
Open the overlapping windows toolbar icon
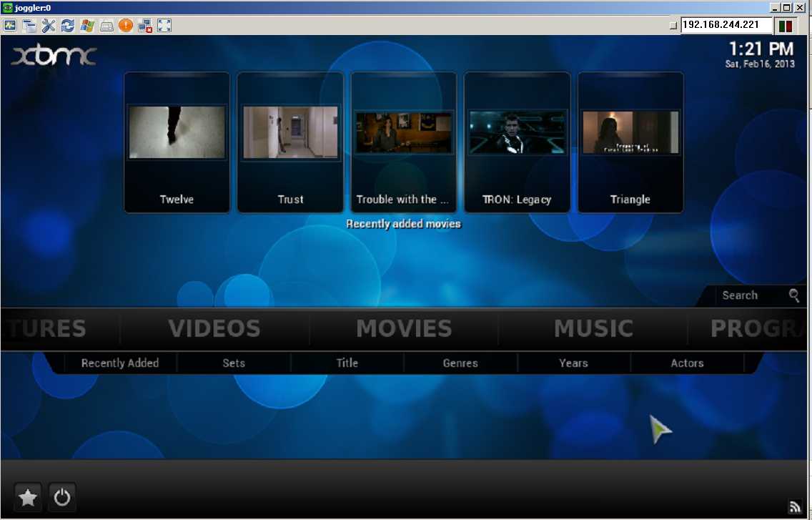[x=29, y=26]
